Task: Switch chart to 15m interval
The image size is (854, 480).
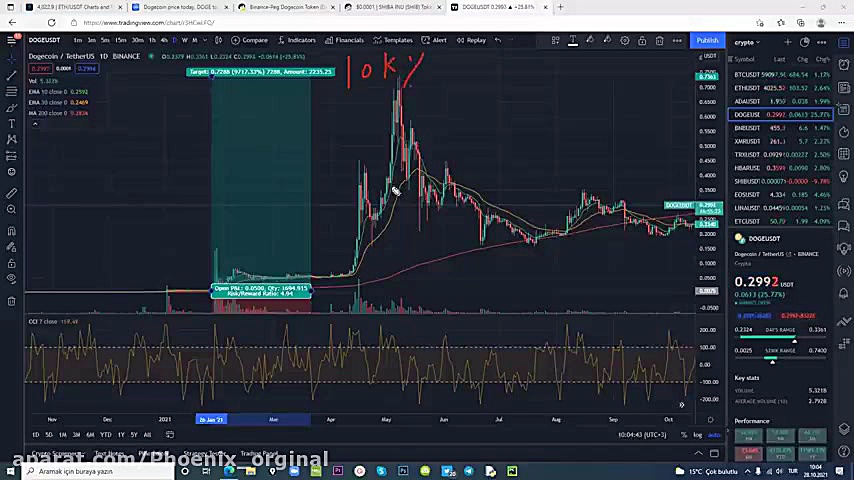Action: 120,40
